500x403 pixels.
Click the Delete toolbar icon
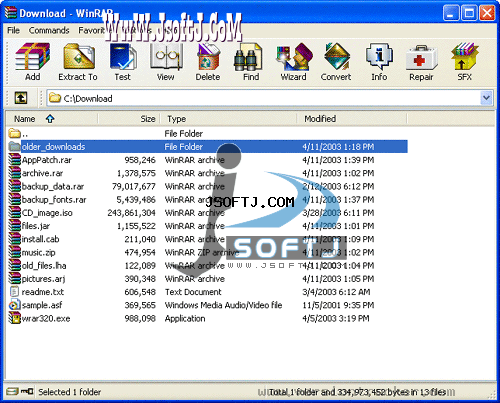tap(208, 57)
